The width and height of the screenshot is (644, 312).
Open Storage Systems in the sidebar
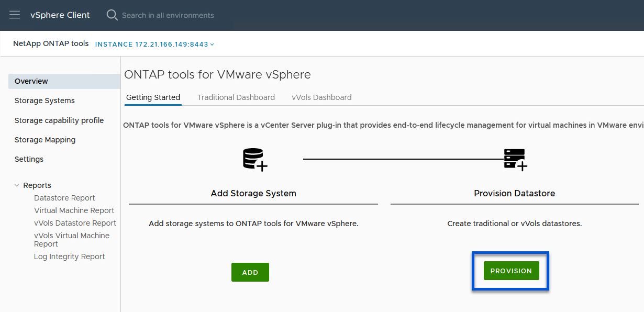point(45,101)
